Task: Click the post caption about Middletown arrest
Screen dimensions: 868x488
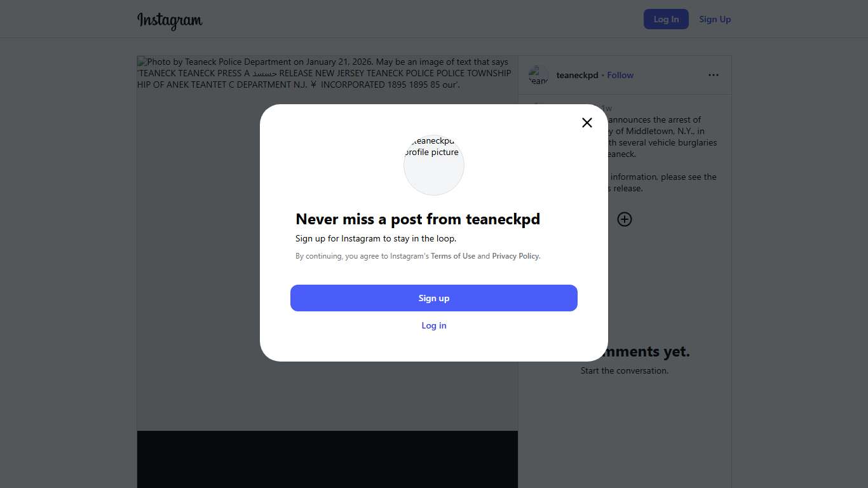Action: (661, 137)
